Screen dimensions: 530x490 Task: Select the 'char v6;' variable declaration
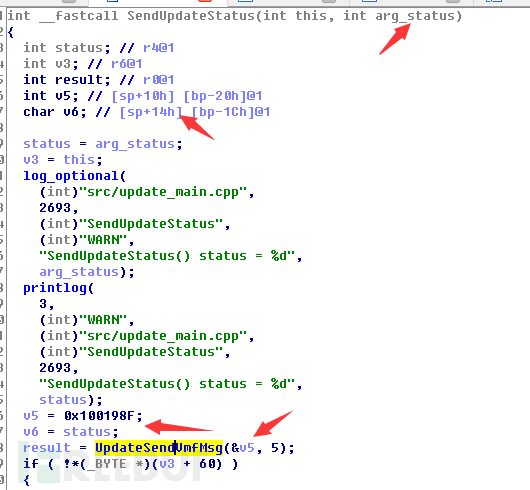tap(55, 112)
